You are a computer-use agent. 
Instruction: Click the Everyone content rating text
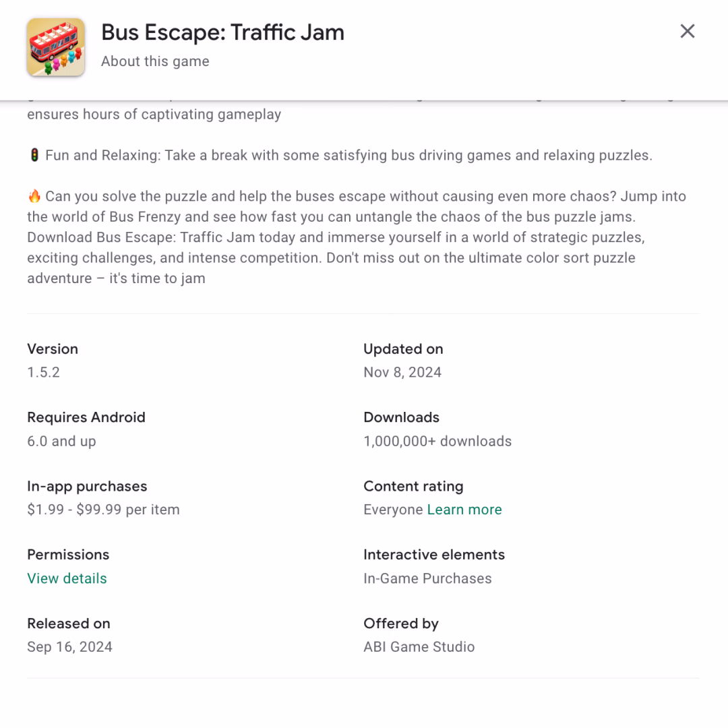(x=393, y=510)
